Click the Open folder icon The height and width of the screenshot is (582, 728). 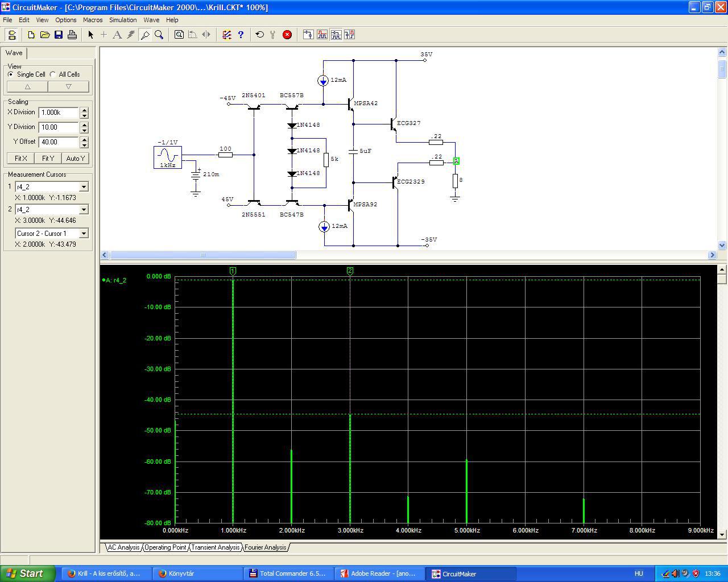coord(45,35)
